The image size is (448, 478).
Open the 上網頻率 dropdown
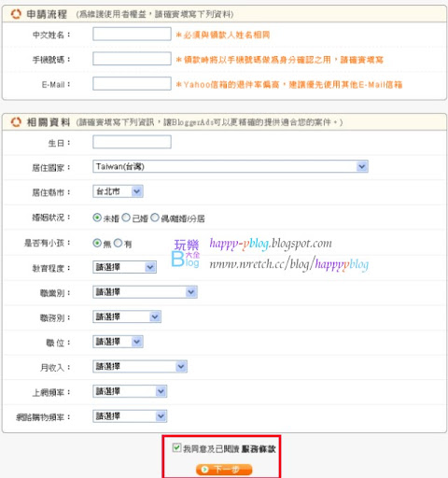[130, 391]
